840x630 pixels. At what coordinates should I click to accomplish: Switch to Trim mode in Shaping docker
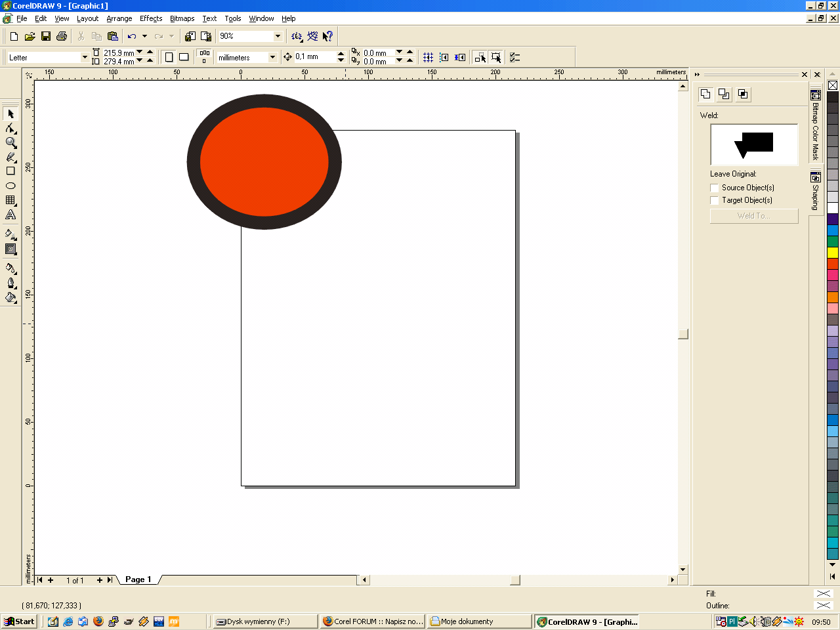coord(724,94)
